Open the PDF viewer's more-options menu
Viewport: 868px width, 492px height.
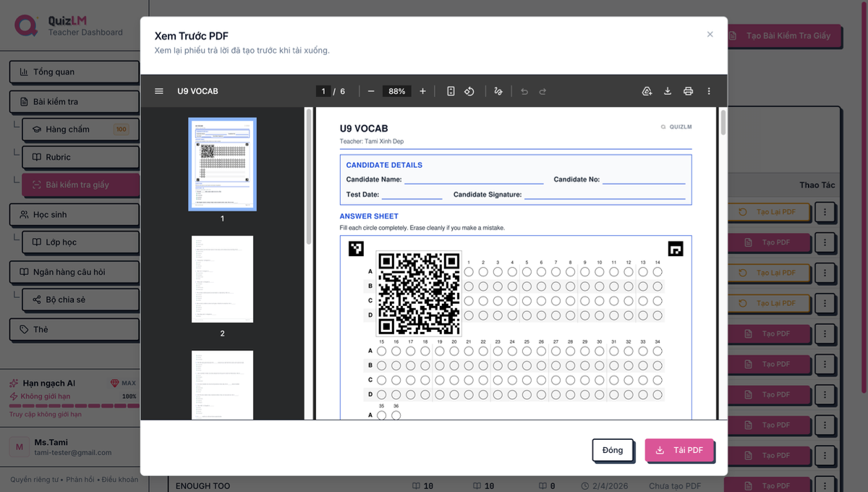click(x=709, y=91)
